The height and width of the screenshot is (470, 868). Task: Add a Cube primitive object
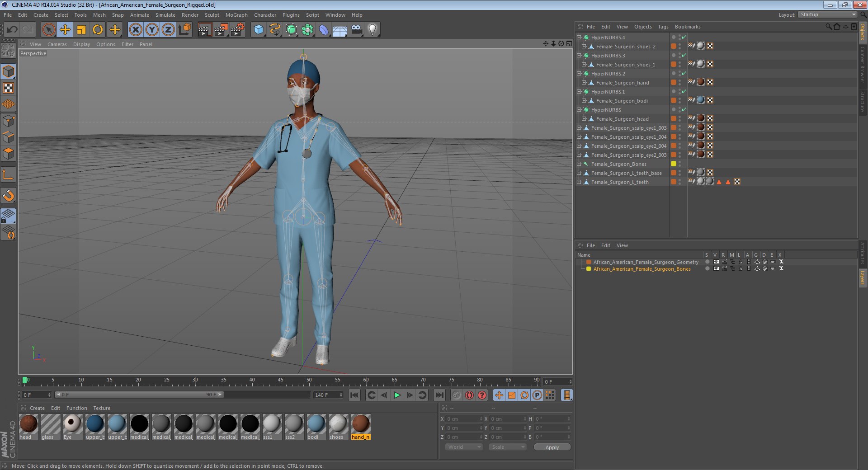(259, 30)
